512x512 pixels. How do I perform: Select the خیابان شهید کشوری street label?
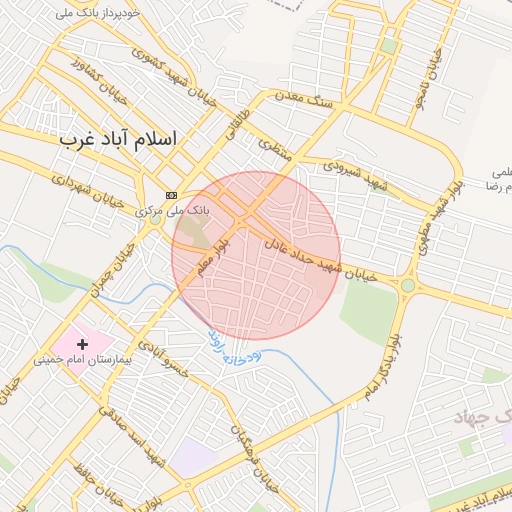tap(173, 77)
